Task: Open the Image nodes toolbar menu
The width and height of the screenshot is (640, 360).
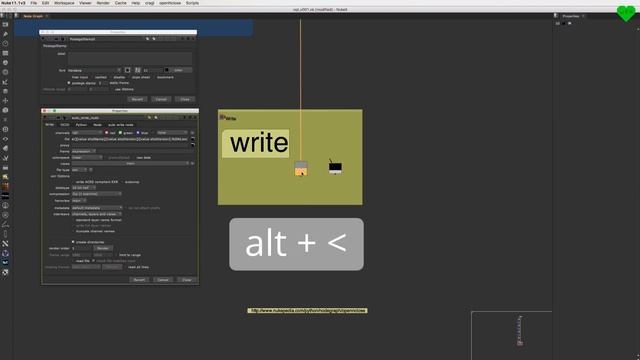Action: coord(5,24)
